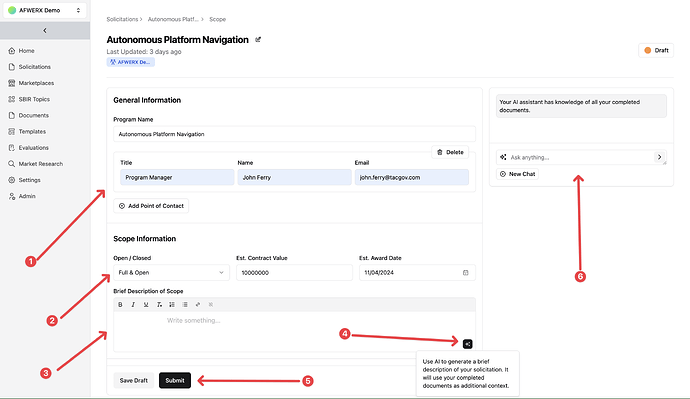The width and height of the screenshot is (690, 399).
Task: Toggle italic formatting in description editor
Action: [133, 304]
